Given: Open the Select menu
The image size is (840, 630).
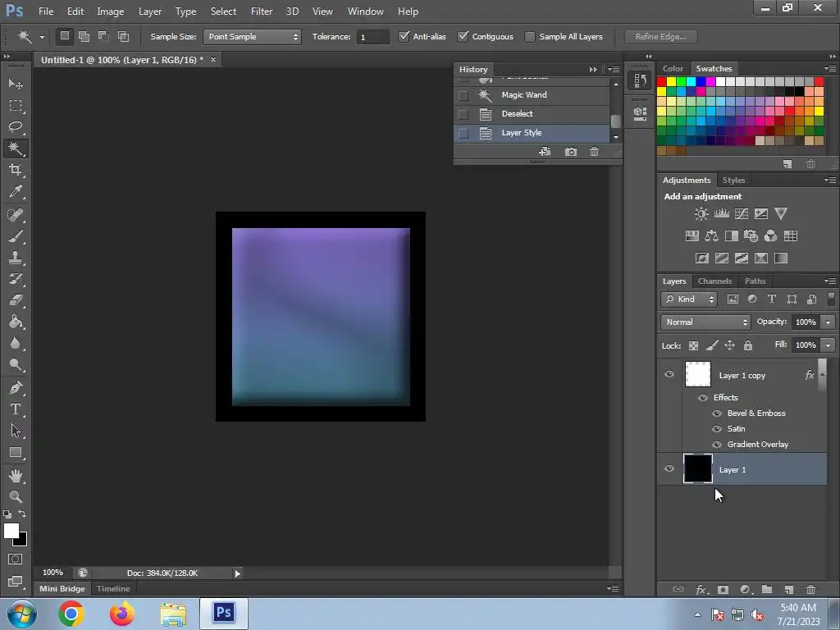Looking at the screenshot, I should click(x=223, y=11).
